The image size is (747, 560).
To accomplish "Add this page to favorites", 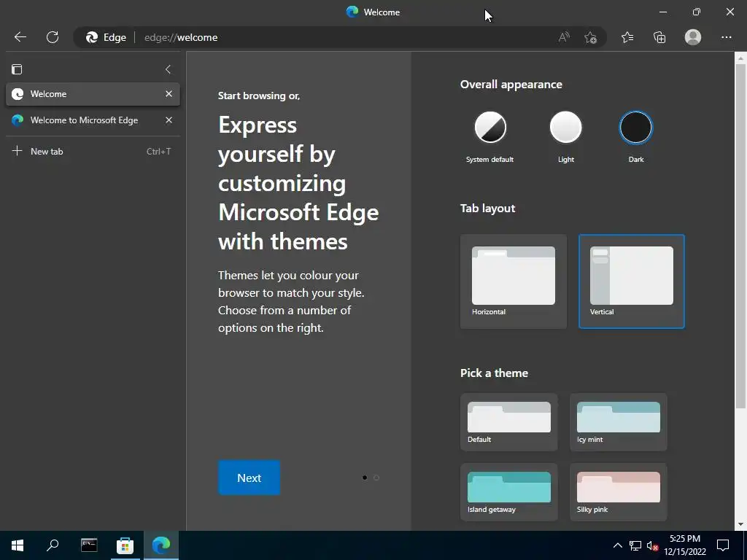I will tap(590, 37).
